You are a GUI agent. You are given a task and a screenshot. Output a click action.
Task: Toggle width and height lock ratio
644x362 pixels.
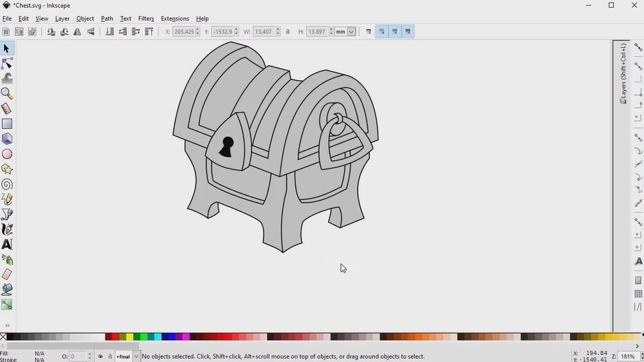[x=288, y=31]
